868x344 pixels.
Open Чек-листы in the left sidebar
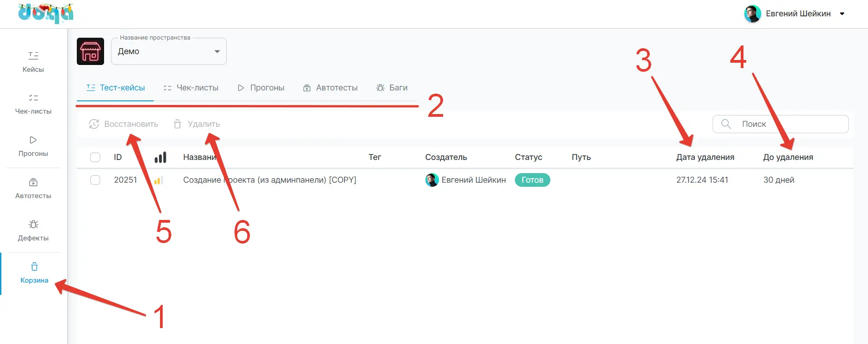point(33,104)
